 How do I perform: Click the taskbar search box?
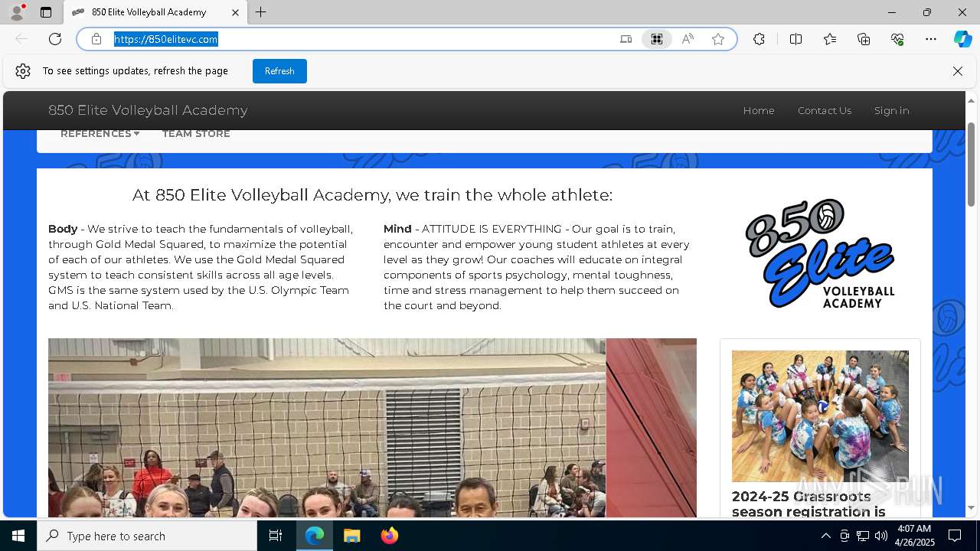click(x=147, y=536)
